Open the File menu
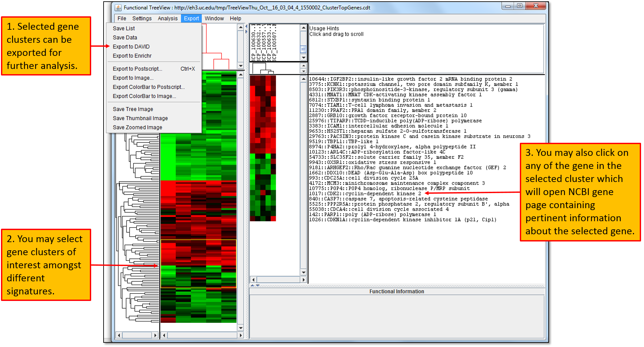This screenshot has height=347, width=644. 122,19
